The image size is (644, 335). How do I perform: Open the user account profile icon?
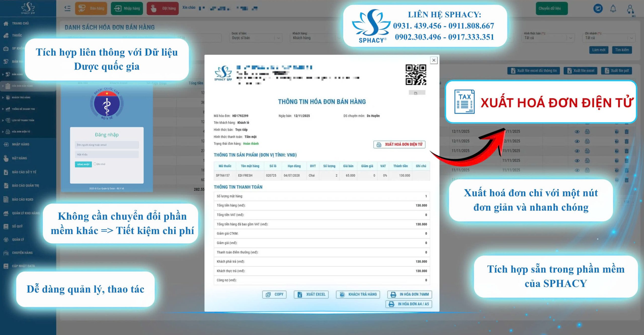[x=630, y=9]
